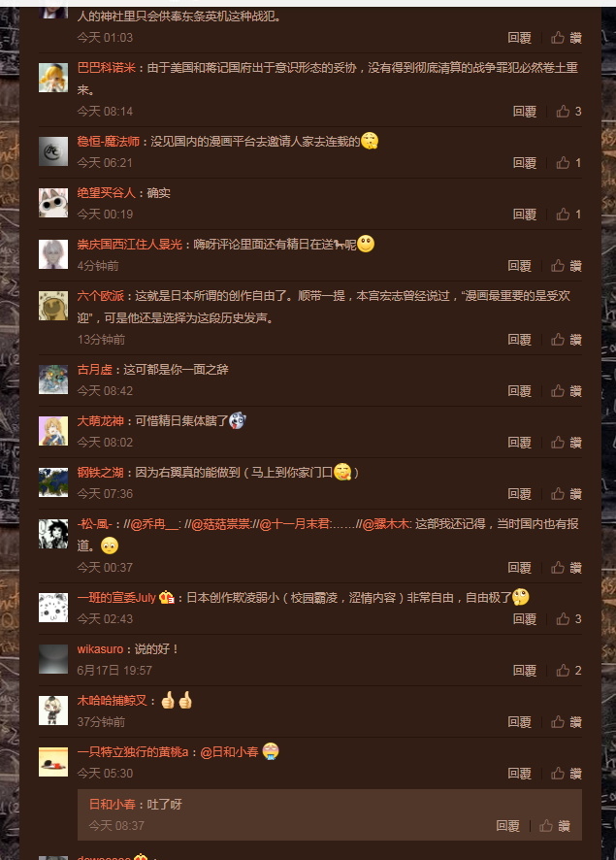Like 巴巴科诺米's comment with 3 likes
The image size is (616, 860).
[x=568, y=112]
